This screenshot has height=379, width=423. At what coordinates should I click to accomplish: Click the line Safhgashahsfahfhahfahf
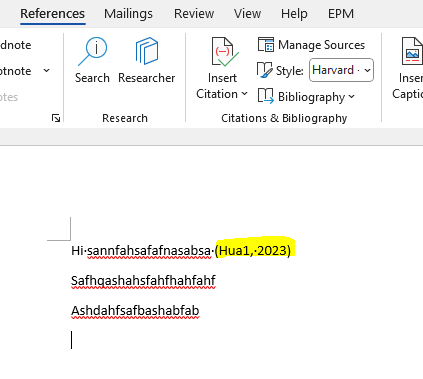(143, 280)
